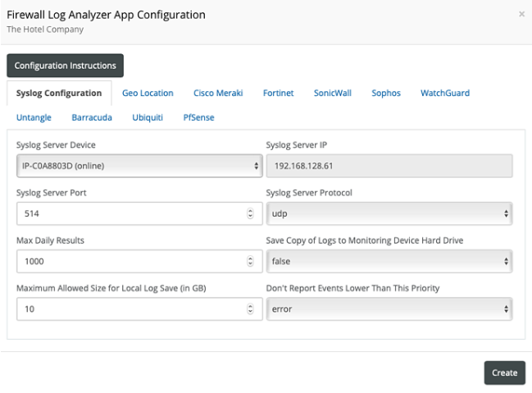Click the Maximum Allowed Size field
The image size is (532, 393).
click(x=139, y=309)
